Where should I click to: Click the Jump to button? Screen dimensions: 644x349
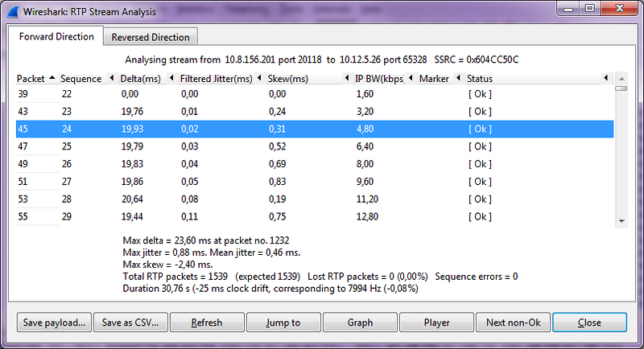click(283, 322)
